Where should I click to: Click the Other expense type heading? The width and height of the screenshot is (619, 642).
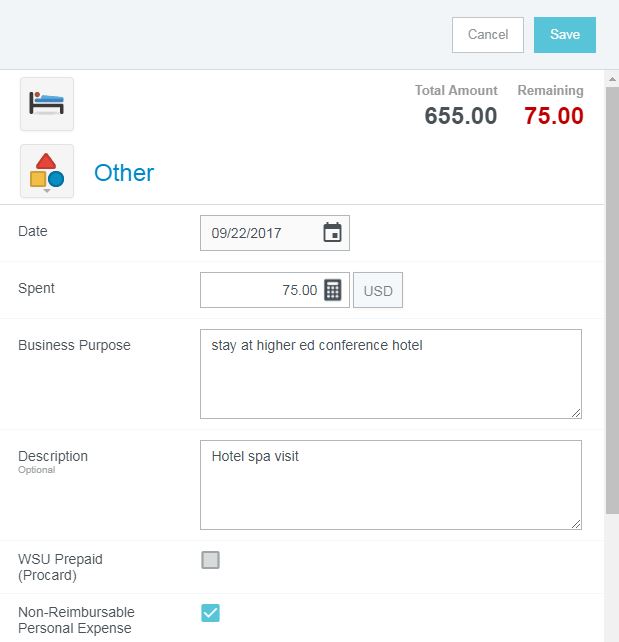124,173
